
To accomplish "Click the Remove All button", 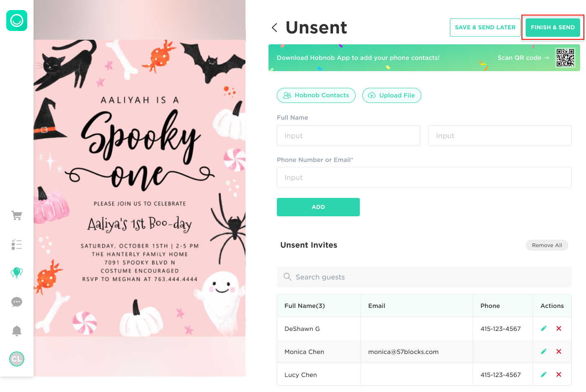I will point(547,245).
